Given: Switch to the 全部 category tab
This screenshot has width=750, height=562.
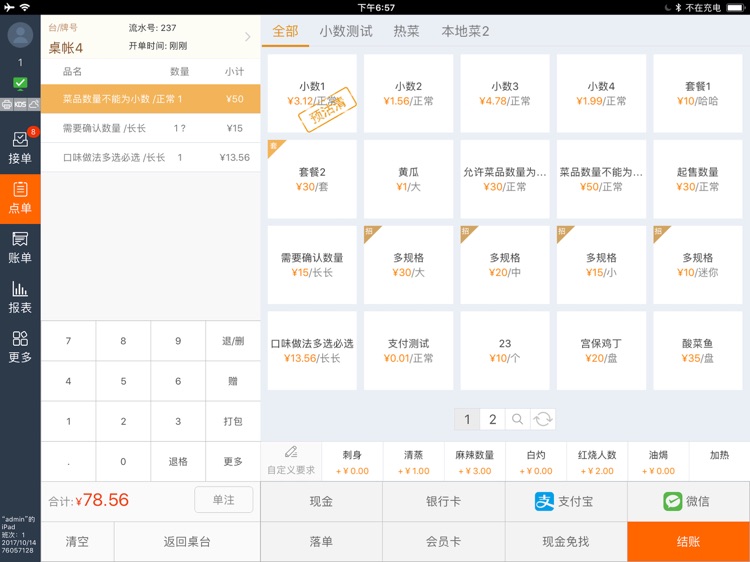Looking at the screenshot, I should (285, 32).
